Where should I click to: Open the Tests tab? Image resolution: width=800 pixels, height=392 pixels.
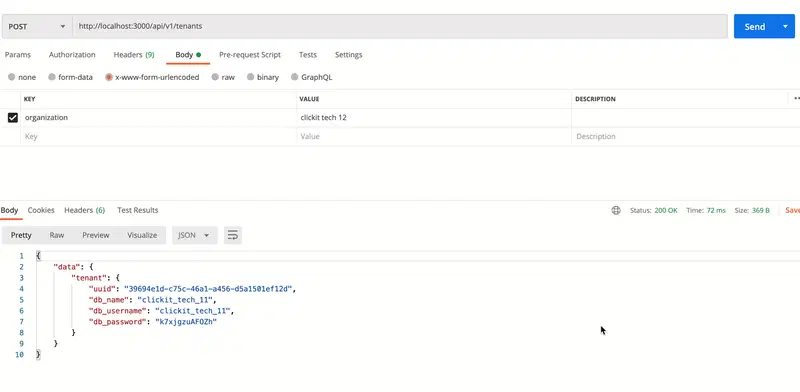coord(308,55)
